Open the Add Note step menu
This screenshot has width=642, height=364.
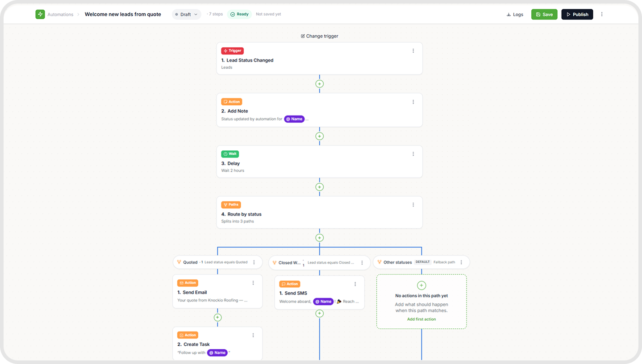pos(413,102)
